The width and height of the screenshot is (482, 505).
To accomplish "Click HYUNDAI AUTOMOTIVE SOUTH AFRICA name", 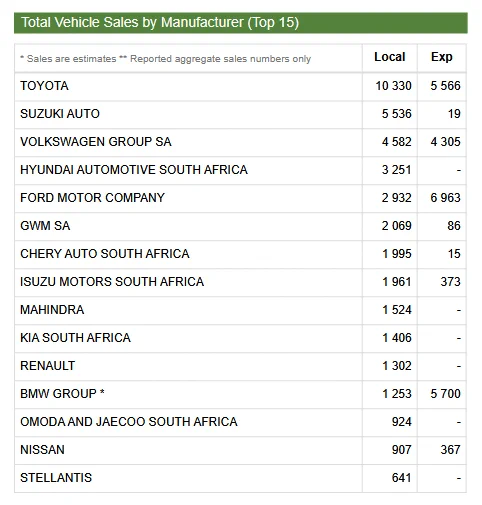I will point(134,170).
